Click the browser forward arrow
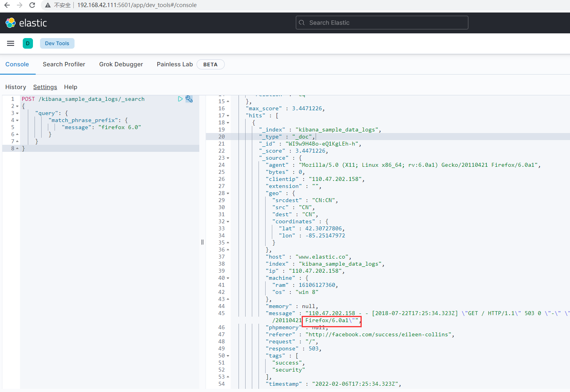This screenshot has height=392, width=570. click(20, 5)
